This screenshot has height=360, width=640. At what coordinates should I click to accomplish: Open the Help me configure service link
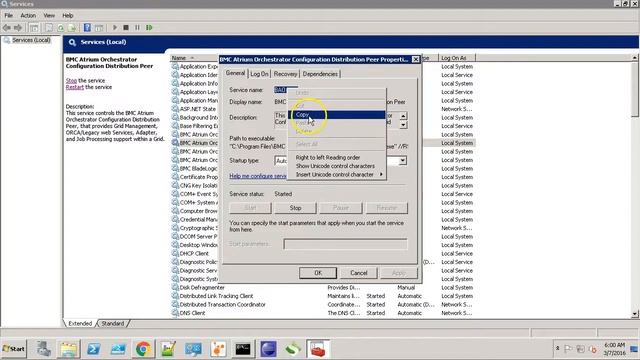258,176
